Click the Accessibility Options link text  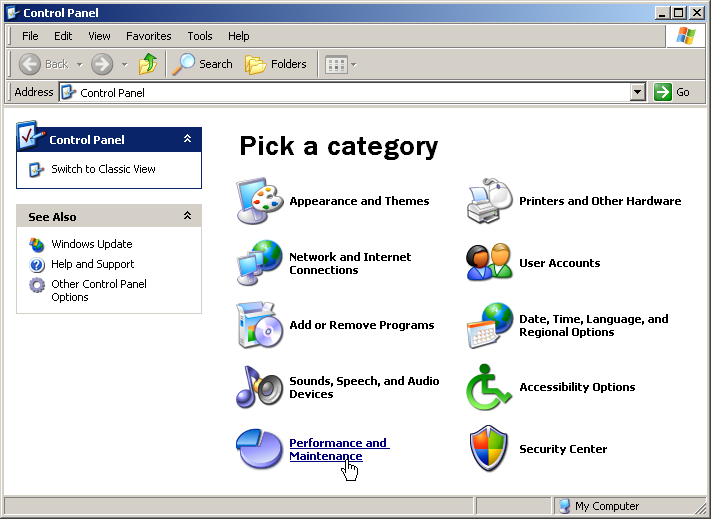pos(577,387)
